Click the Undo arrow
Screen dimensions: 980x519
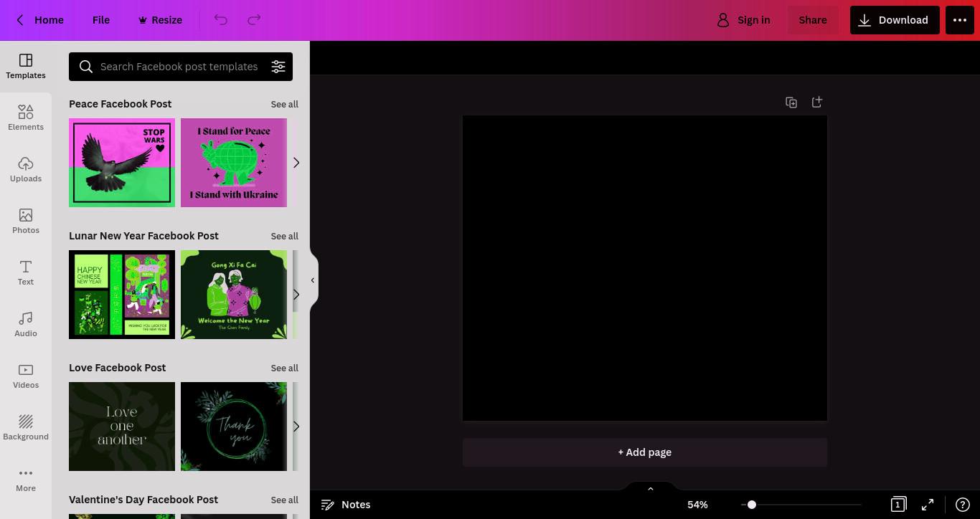pyautogui.click(x=221, y=20)
